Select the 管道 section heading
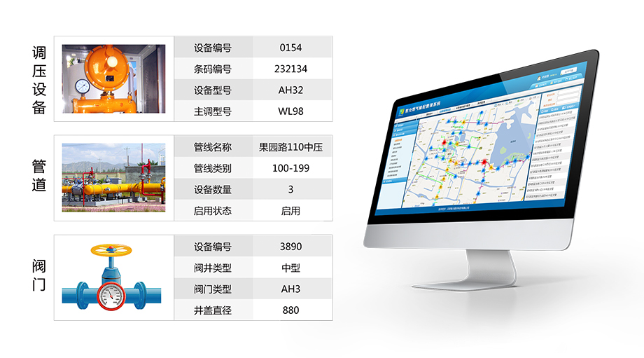The height and width of the screenshot is (358, 644). pyautogui.click(x=39, y=176)
